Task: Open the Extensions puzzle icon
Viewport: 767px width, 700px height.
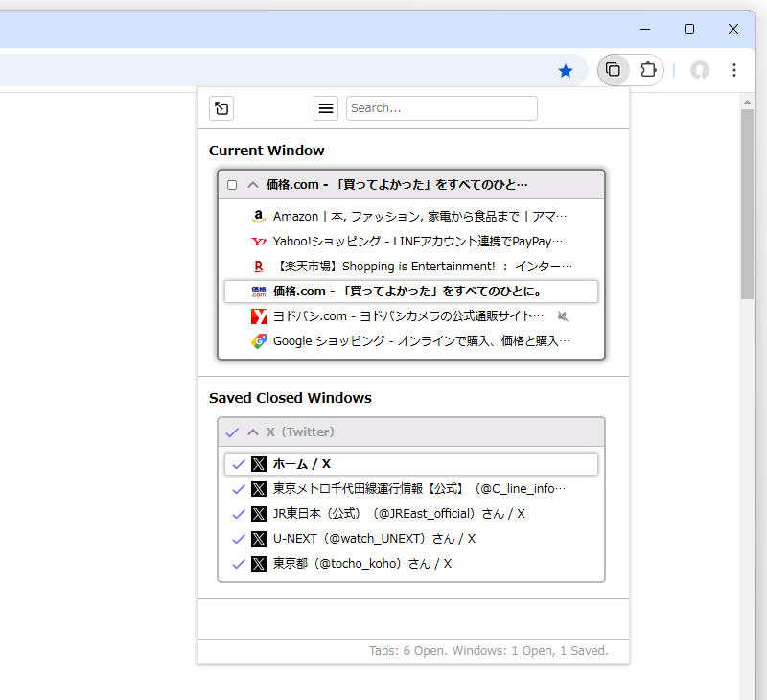Action: point(648,70)
